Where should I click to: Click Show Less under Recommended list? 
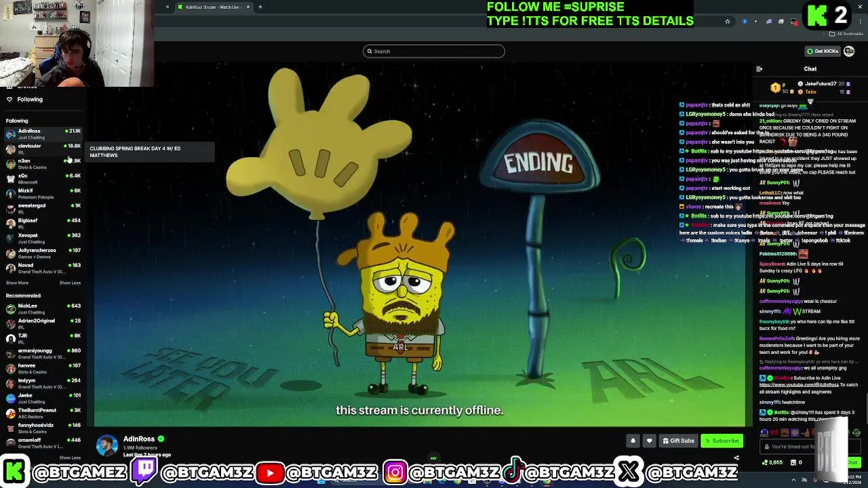tap(70, 457)
